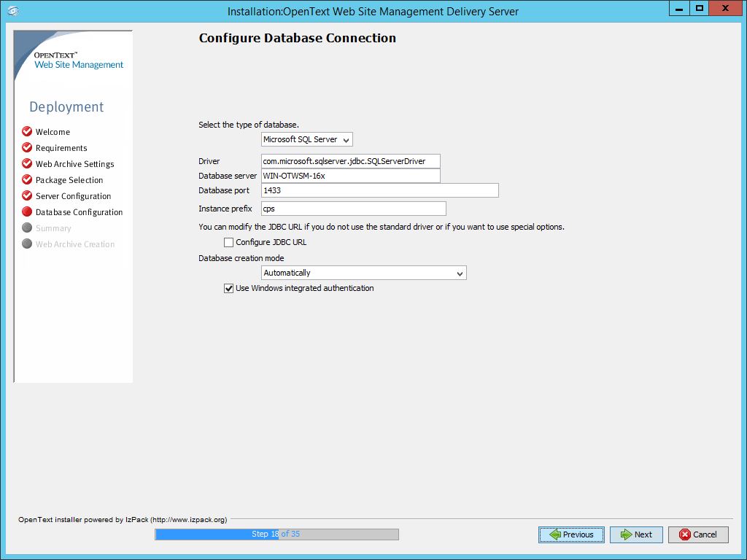Click the Database server field
The width and height of the screenshot is (747, 560).
[x=351, y=176]
